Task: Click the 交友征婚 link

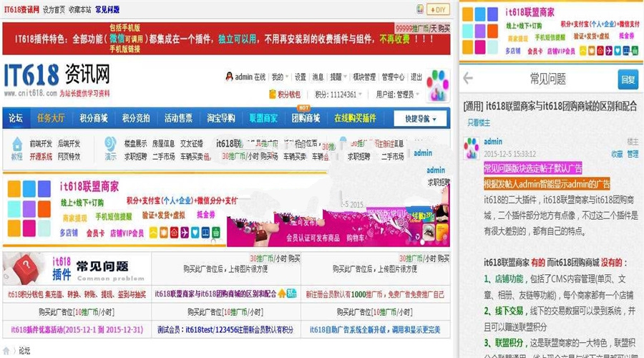Action: tap(192, 143)
